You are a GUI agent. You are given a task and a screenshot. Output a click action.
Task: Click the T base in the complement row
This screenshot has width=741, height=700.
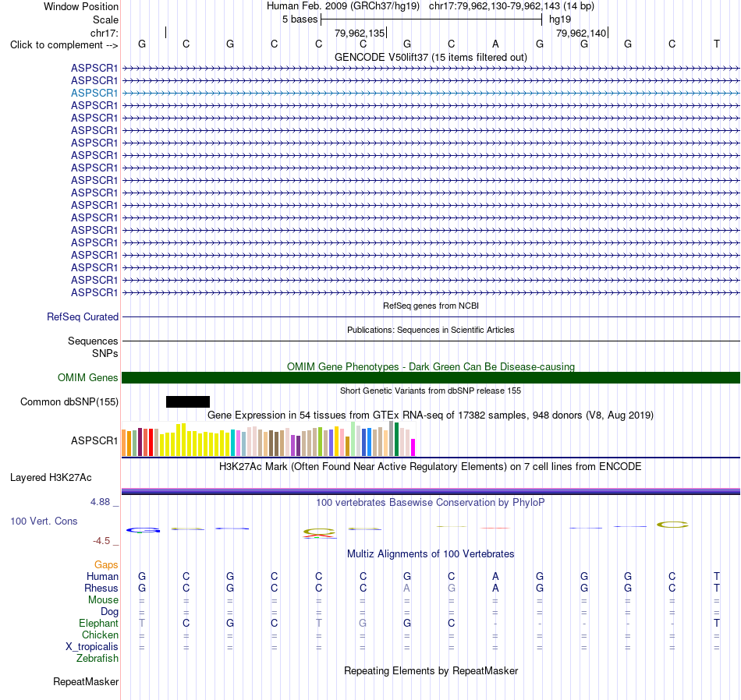[716, 44]
